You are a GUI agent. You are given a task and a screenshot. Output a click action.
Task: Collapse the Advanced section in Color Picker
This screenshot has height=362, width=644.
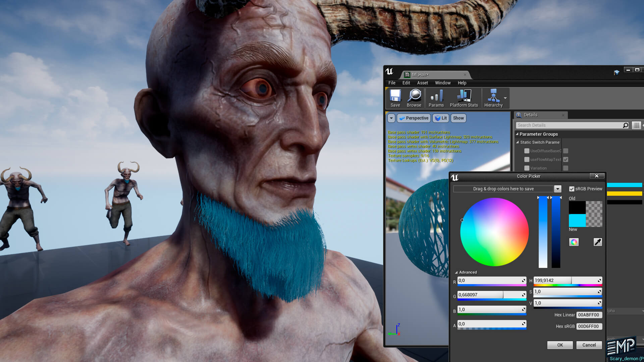(456, 273)
